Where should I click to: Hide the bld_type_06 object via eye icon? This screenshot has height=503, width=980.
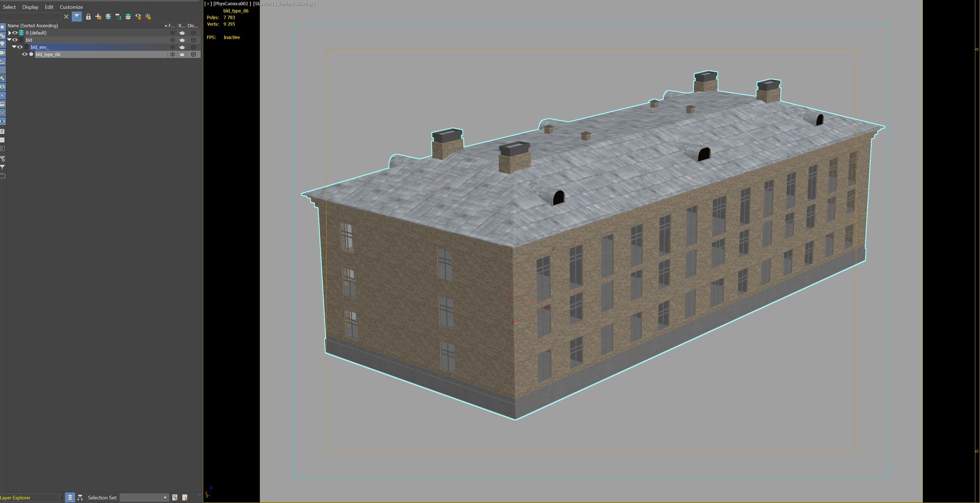click(x=24, y=54)
